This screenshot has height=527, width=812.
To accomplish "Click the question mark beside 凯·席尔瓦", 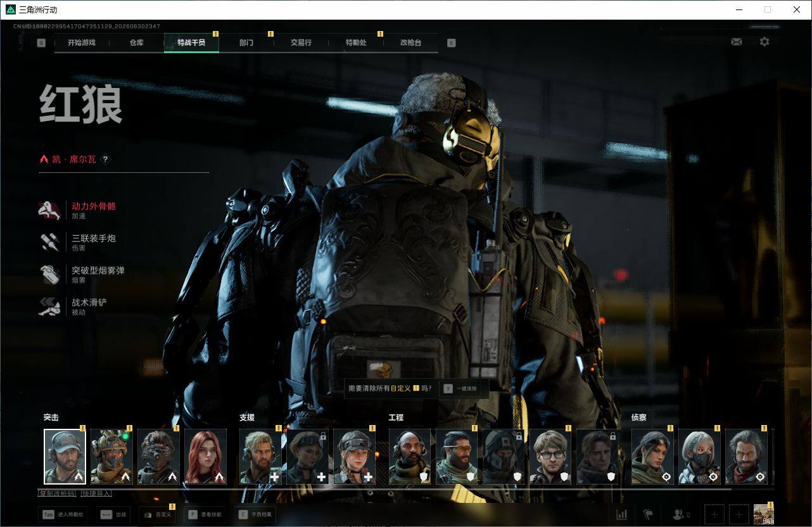I will 105,160.
